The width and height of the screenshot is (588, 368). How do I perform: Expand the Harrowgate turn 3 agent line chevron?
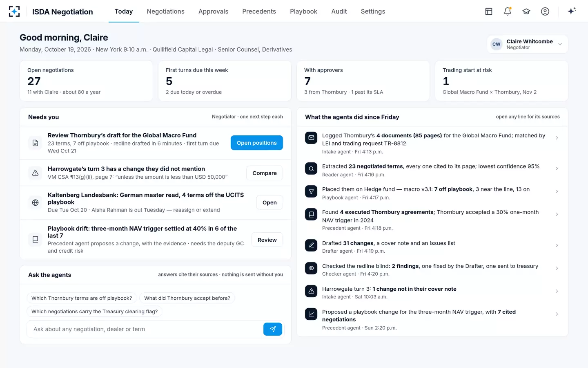[x=557, y=291]
